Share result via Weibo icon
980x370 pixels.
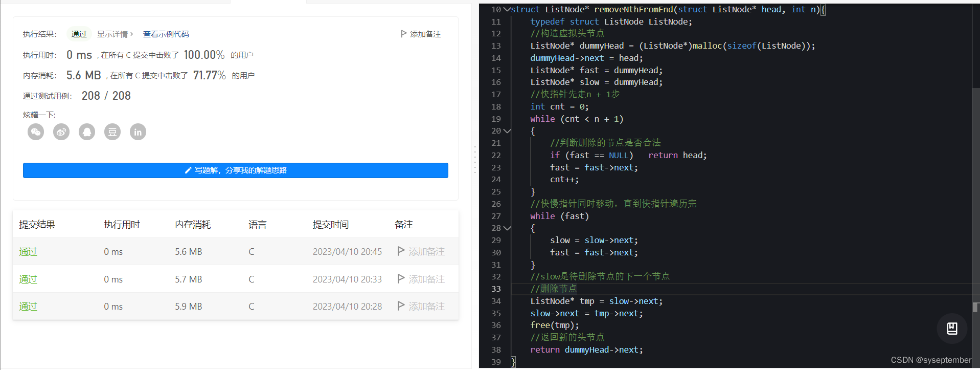pyautogui.click(x=61, y=132)
